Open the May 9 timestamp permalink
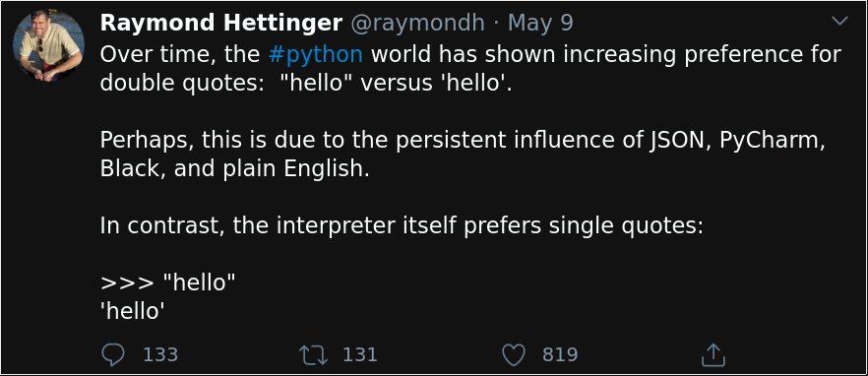The height and width of the screenshot is (376, 868). [x=540, y=24]
